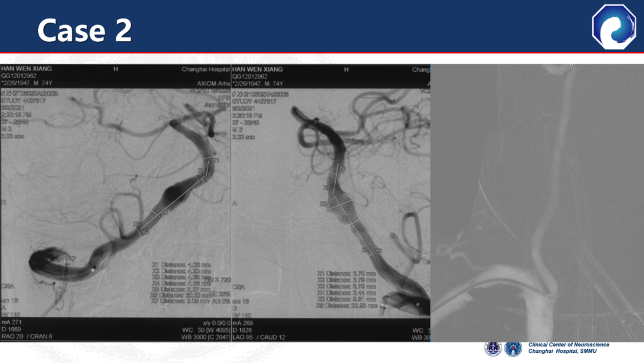The width and height of the screenshot is (644, 363).
Task: Click the 'X7 Distance: 2.08 mm' measurement
Action: pos(181,301)
